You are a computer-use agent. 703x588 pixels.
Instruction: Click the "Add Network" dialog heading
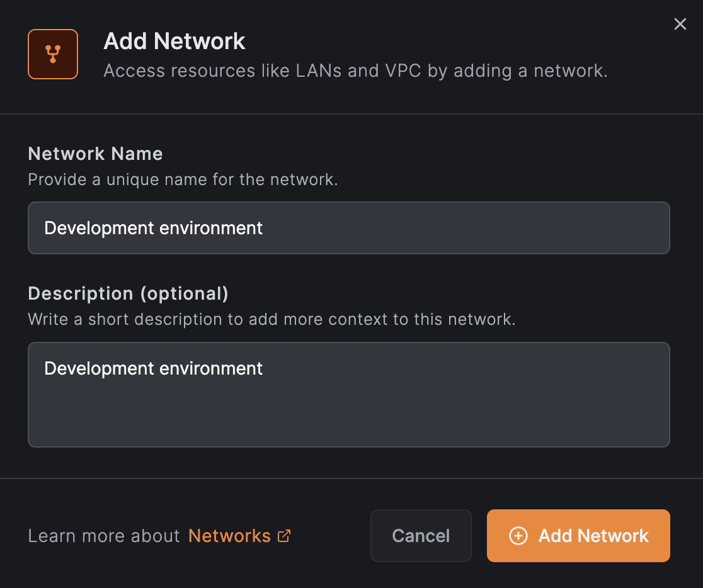click(174, 42)
